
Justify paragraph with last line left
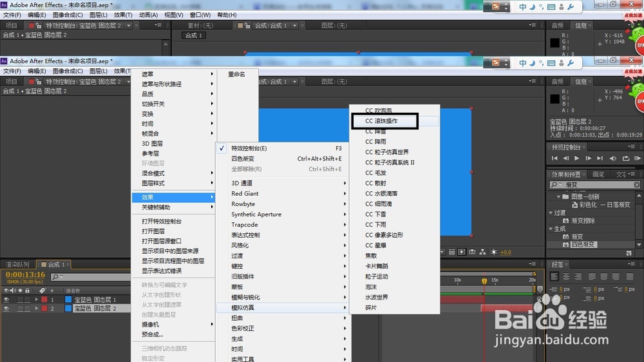pos(592,276)
